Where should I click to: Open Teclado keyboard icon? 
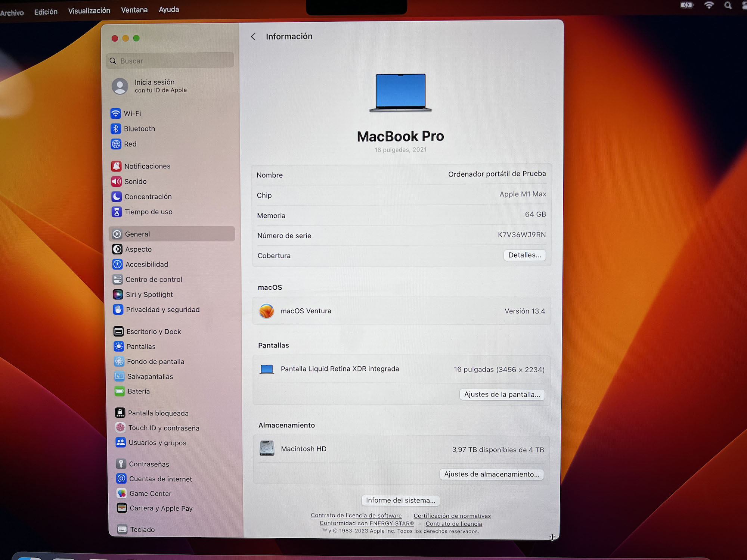(x=122, y=529)
